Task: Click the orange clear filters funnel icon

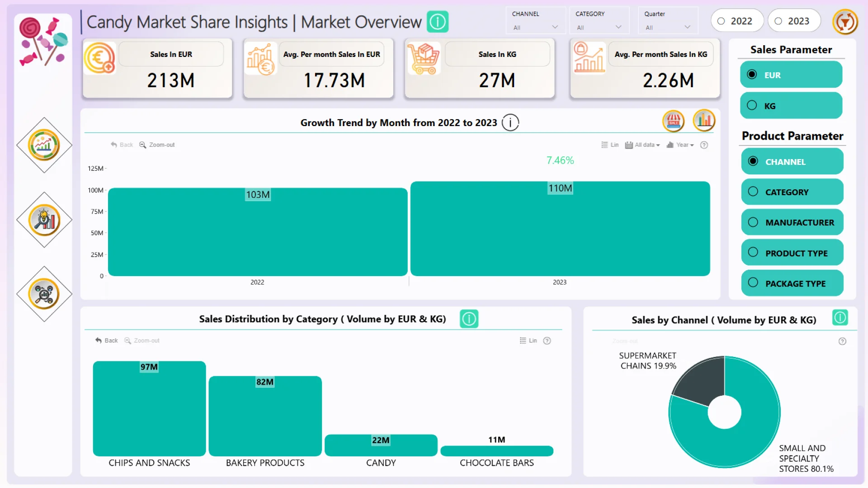Action: pos(845,22)
